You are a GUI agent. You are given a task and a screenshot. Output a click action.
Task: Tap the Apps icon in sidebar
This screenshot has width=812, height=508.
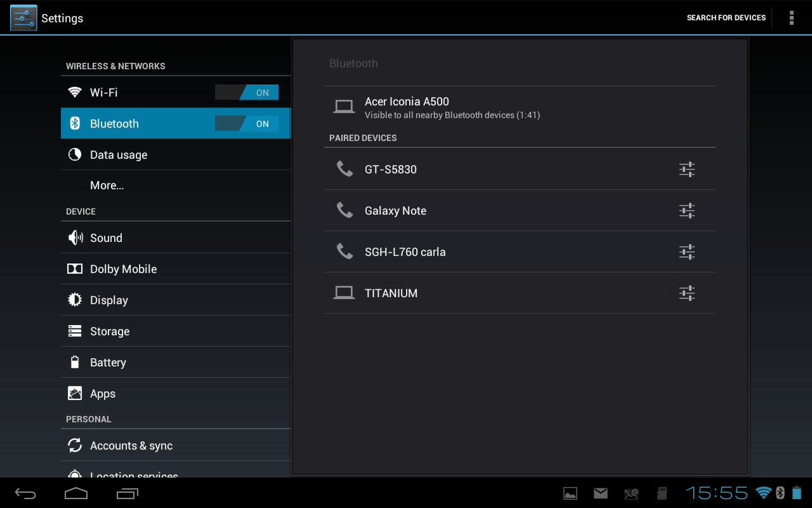click(x=75, y=393)
